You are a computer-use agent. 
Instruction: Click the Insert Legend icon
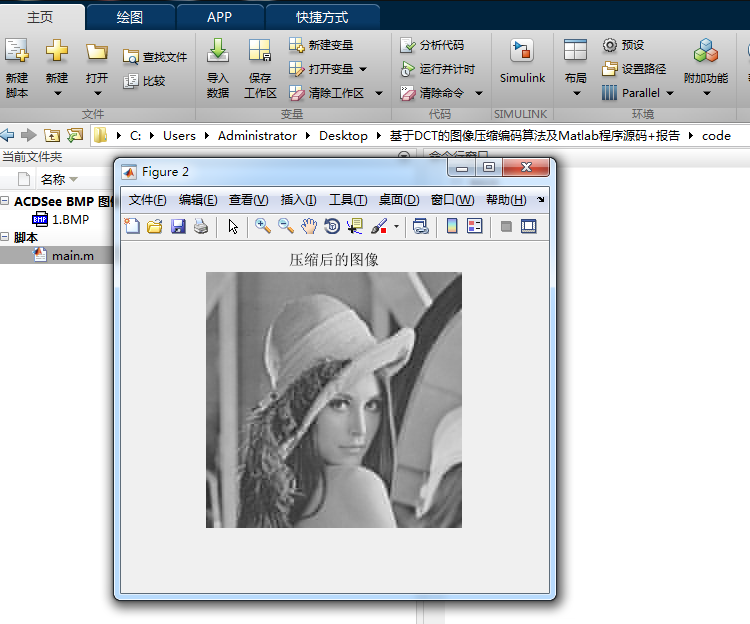click(x=474, y=226)
